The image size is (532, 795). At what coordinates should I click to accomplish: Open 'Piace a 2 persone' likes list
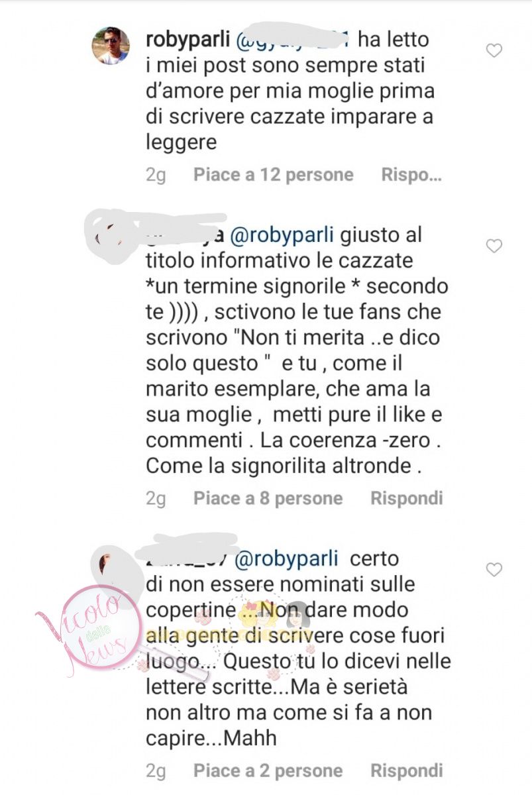click(268, 771)
